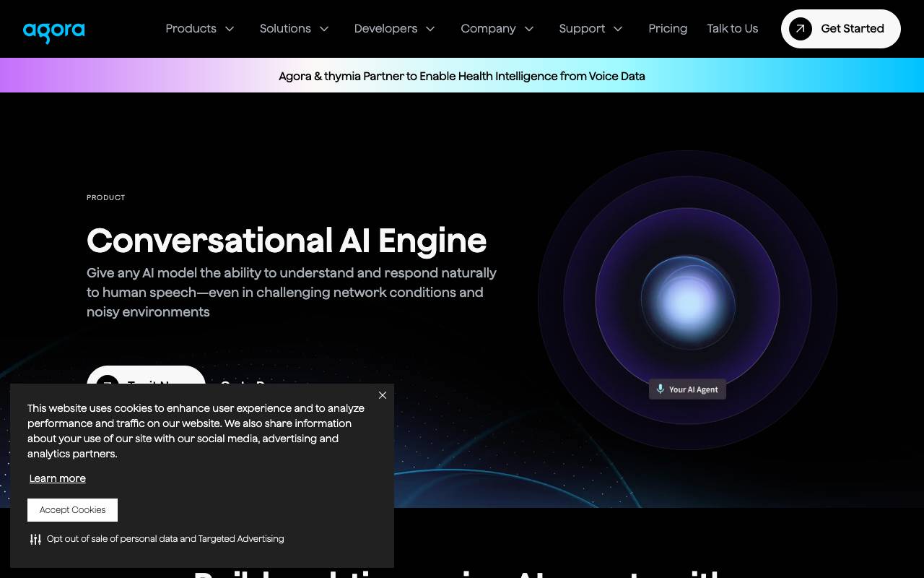Open the Products menu
924x578 pixels.
coord(191,29)
